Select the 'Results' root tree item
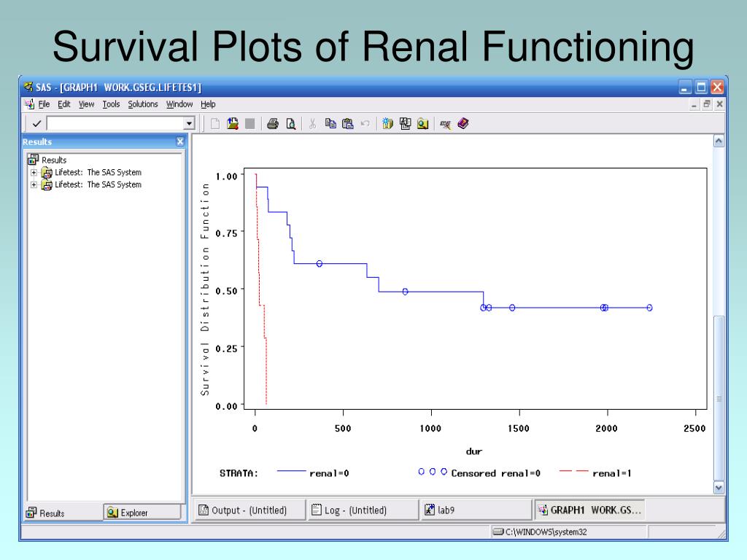Image resolution: width=747 pixels, height=560 pixels. [x=54, y=160]
